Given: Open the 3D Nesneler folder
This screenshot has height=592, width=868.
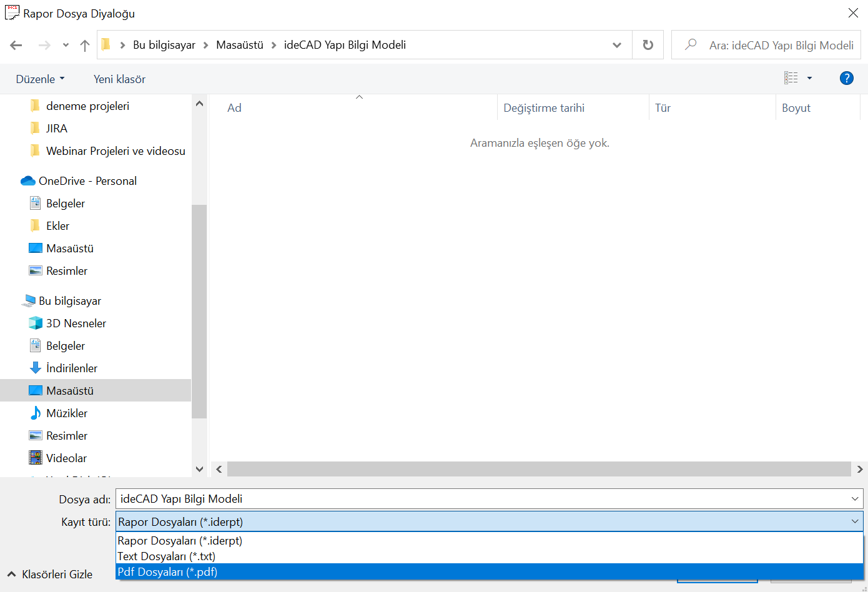Looking at the screenshot, I should click(x=76, y=323).
